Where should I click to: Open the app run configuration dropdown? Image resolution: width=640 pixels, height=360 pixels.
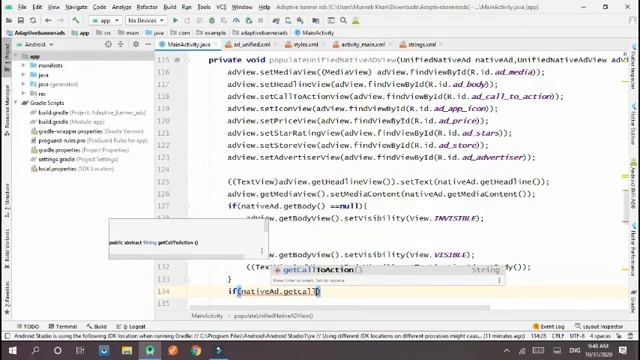105,20
